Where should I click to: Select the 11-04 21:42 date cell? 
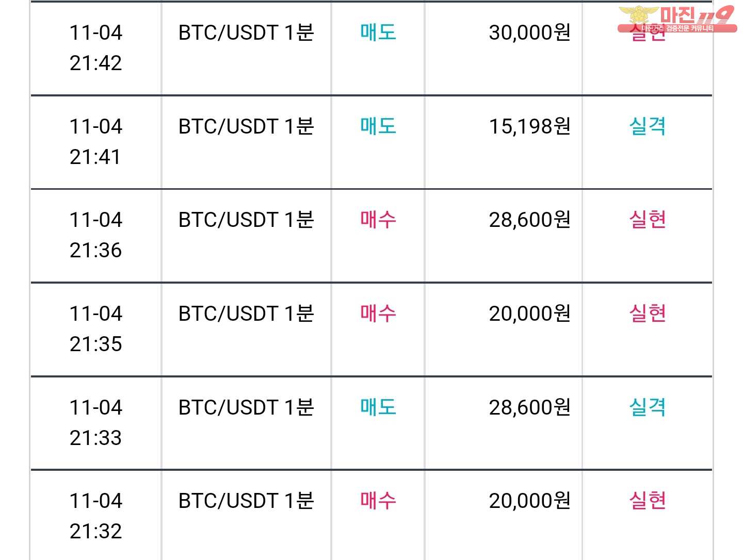click(96, 48)
